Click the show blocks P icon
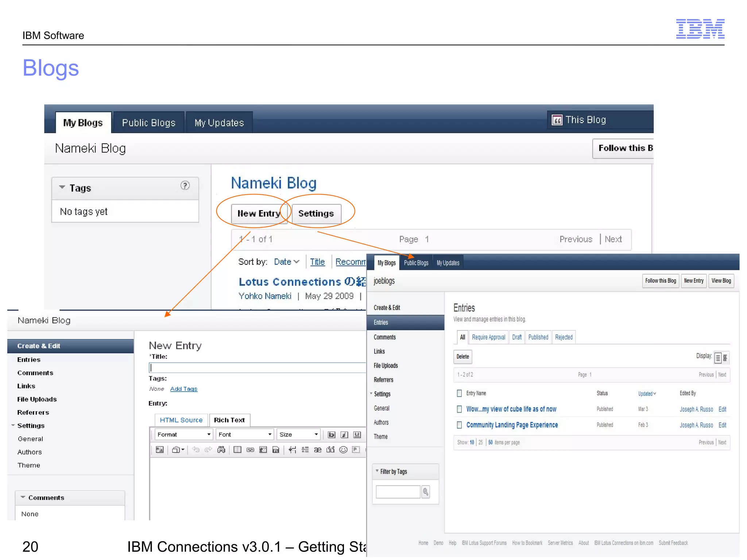747x560 pixels. coord(356,450)
